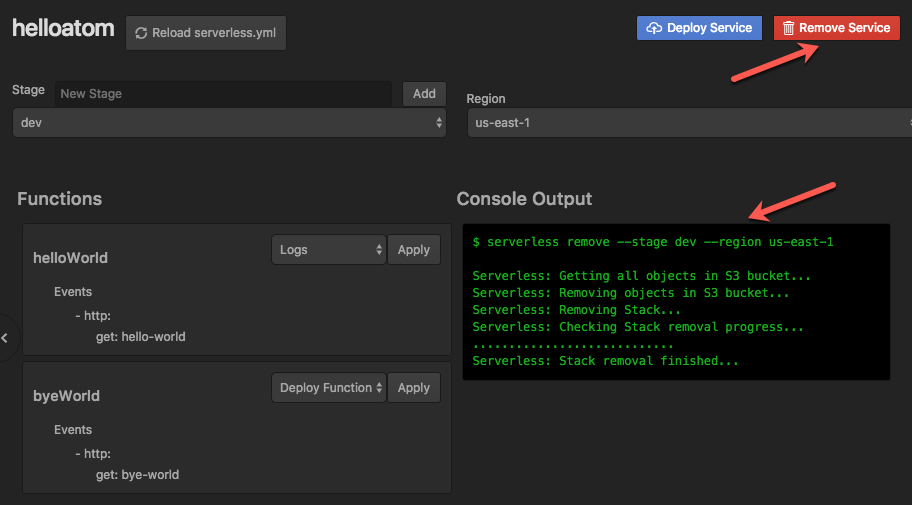Open the Stage dropdown showing dev
The image size is (912, 505).
point(229,123)
